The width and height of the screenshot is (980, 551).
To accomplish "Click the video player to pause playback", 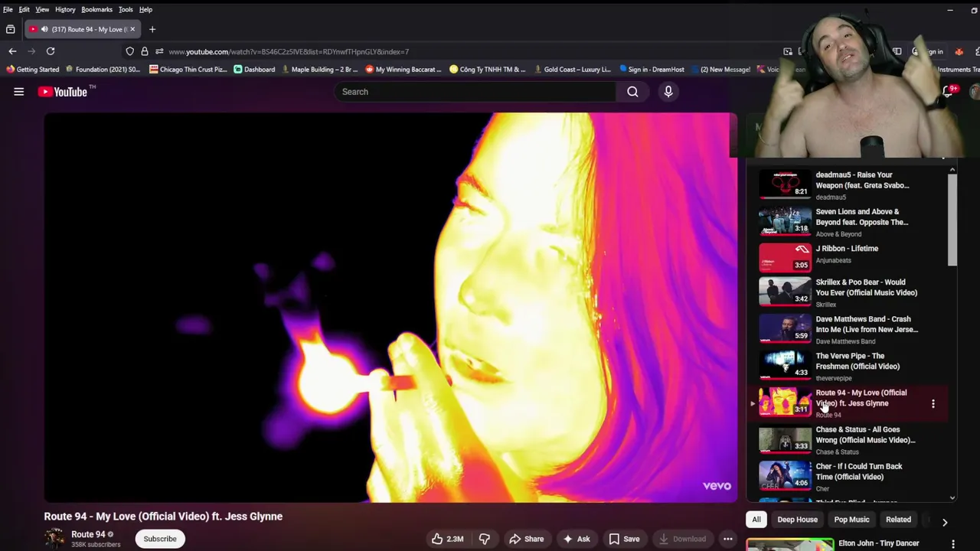I will [x=390, y=308].
